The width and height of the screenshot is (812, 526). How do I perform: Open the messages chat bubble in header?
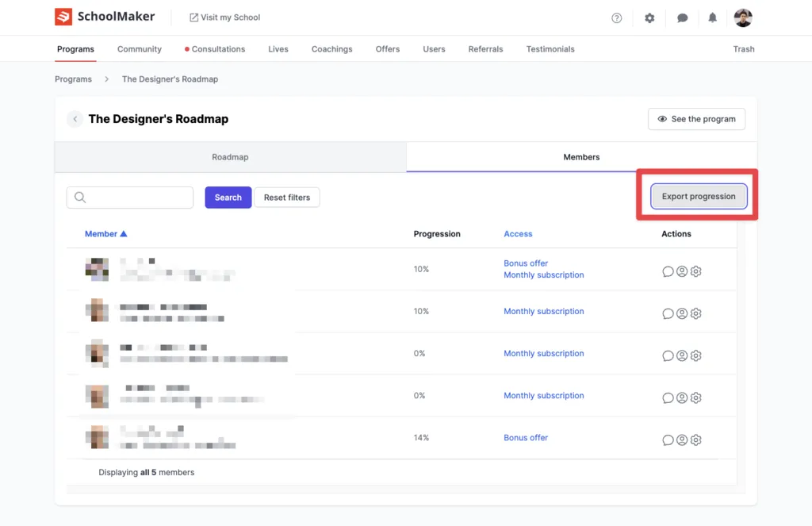[683, 17]
